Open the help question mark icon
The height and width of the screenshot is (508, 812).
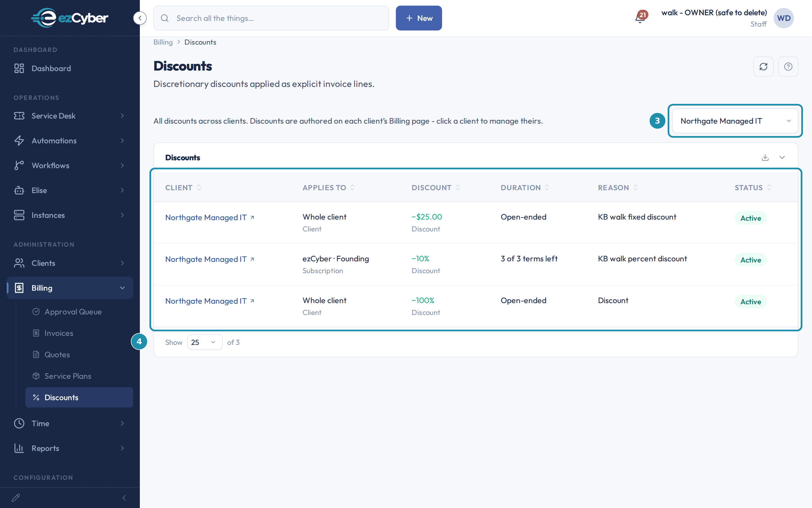[788, 67]
